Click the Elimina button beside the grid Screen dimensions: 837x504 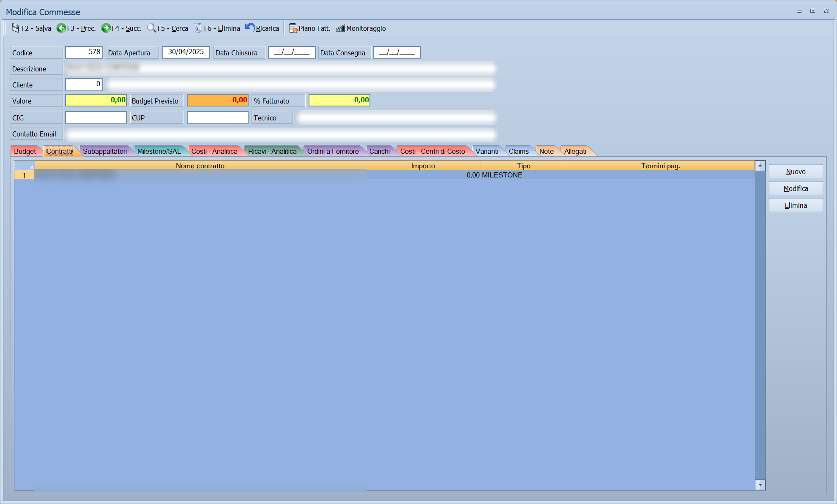(796, 205)
